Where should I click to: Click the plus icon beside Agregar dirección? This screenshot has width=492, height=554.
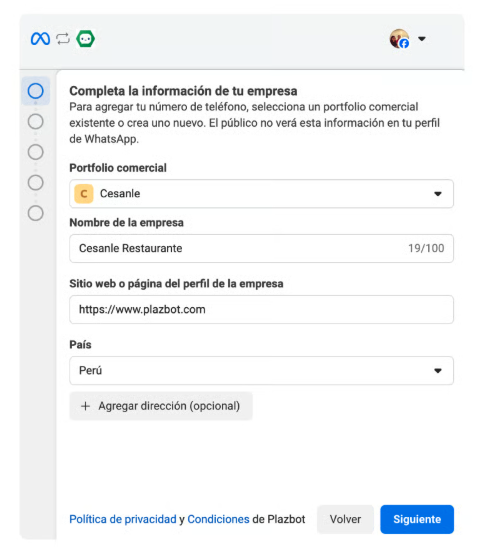click(x=85, y=406)
